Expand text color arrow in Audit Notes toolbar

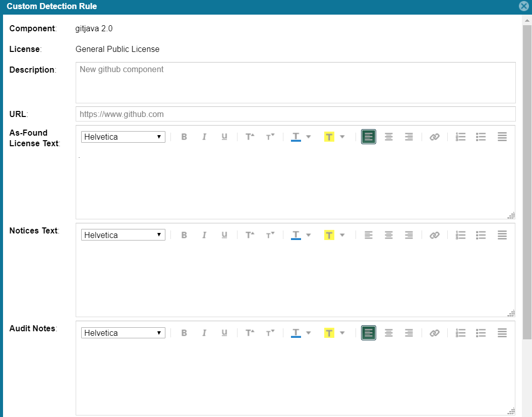[x=309, y=333]
